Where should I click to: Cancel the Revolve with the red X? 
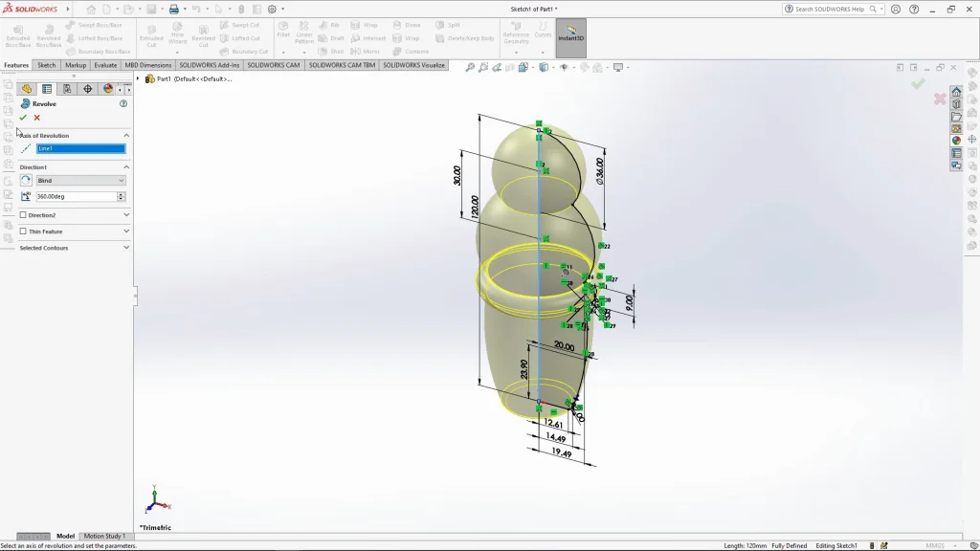pos(37,118)
